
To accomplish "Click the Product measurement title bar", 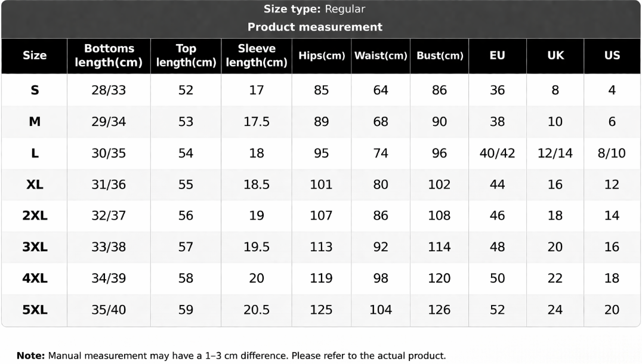I will (314, 27).
